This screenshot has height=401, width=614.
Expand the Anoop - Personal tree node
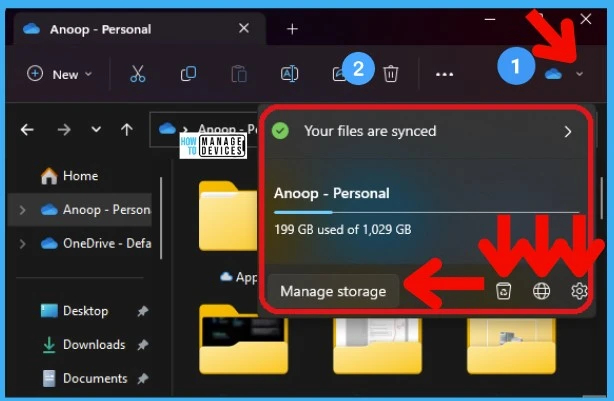pyautogui.click(x=23, y=210)
